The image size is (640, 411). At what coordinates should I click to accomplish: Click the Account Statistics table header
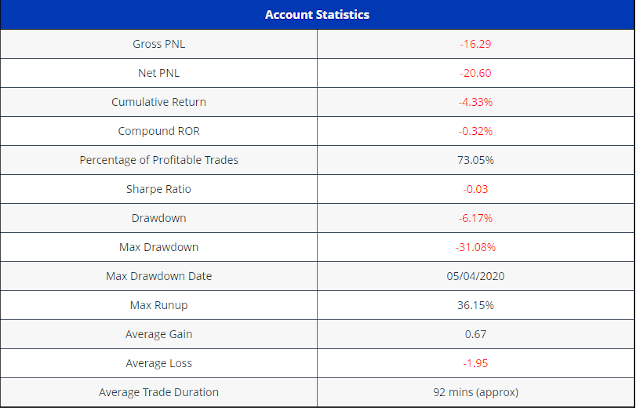[317, 15]
